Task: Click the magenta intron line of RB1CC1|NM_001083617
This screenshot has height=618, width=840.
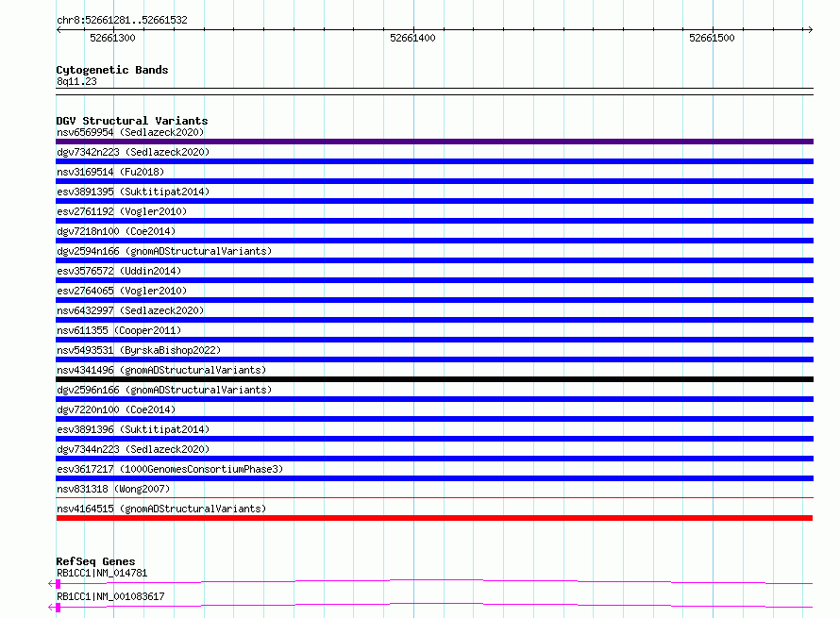Action: click(437, 604)
